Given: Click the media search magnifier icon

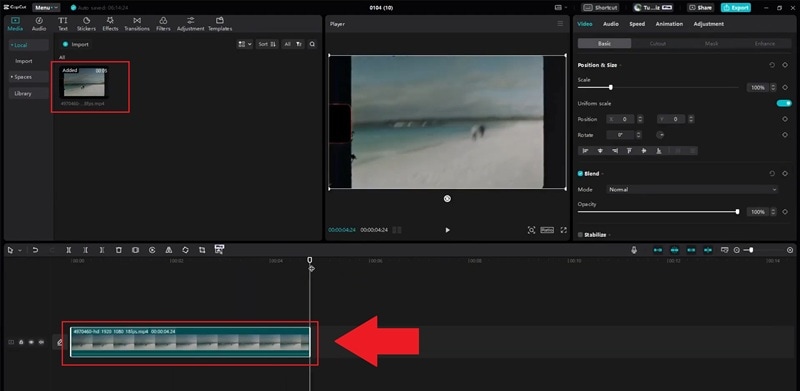Looking at the screenshot, I should tap(312, 44).
